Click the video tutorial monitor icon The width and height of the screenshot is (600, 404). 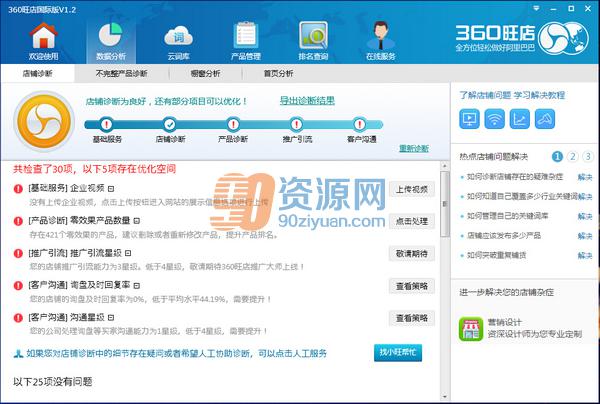click(x=469, y=119)
